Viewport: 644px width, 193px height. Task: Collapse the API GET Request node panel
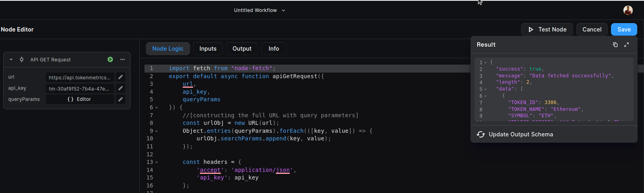click(11, 59)
